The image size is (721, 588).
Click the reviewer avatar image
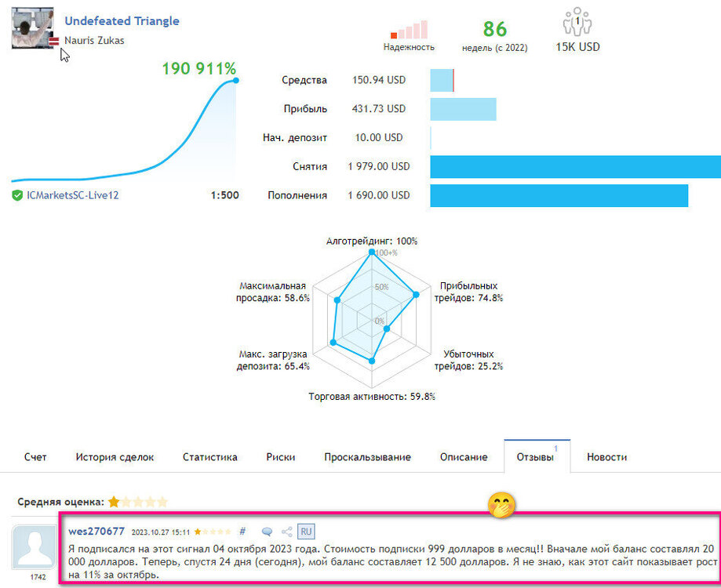pyautogui.click(x=34, y=547)
